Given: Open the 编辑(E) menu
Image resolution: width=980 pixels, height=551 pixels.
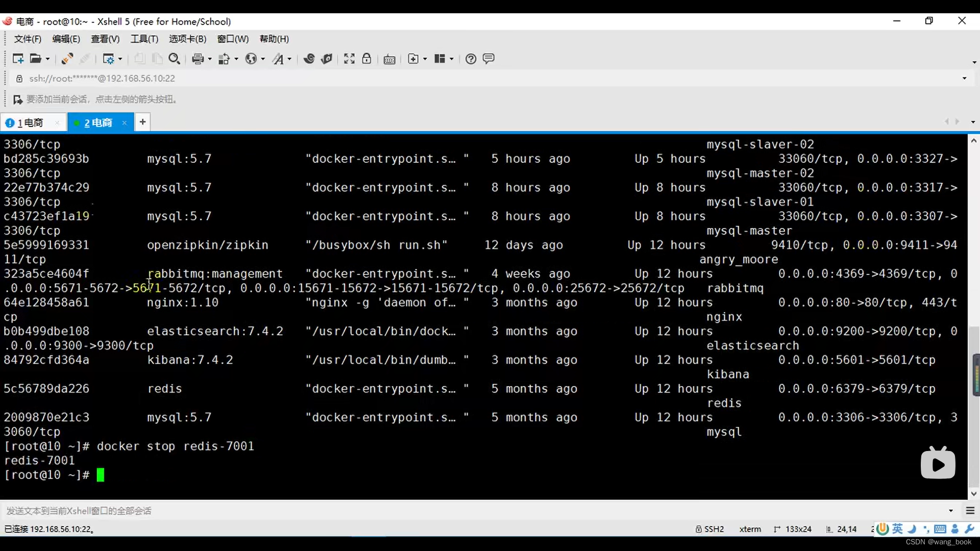Looking at the screenshot, I should pos(66,39).
